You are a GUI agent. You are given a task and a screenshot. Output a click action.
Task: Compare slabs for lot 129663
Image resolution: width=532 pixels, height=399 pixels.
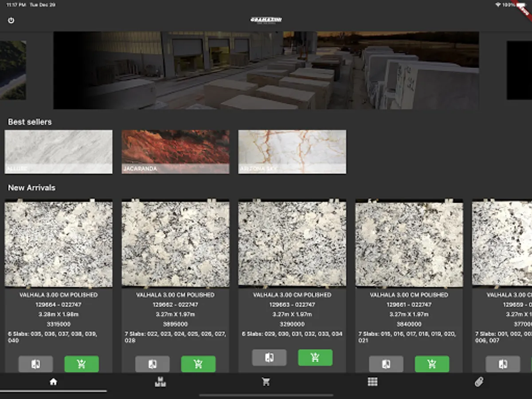[x=269, y=357]
